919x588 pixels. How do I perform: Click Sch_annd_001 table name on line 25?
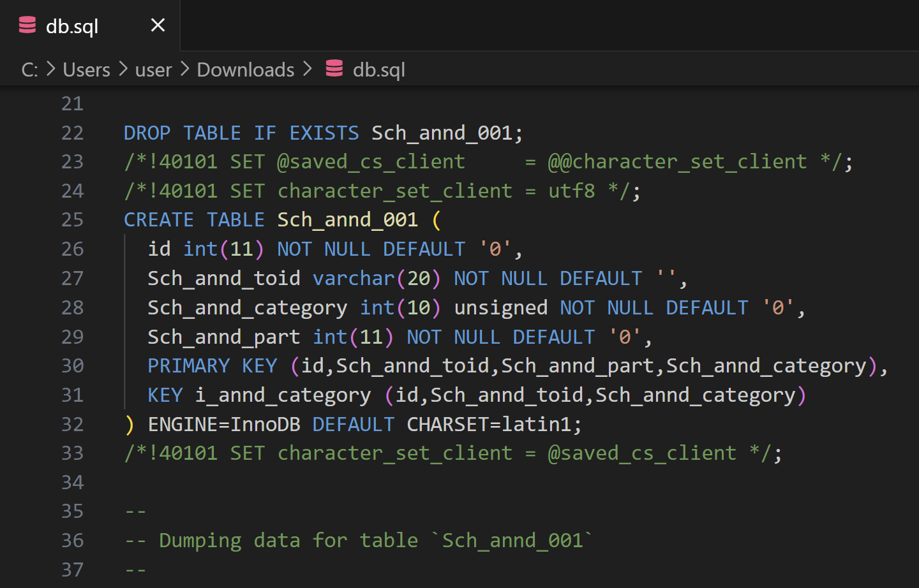coord(348,220)
